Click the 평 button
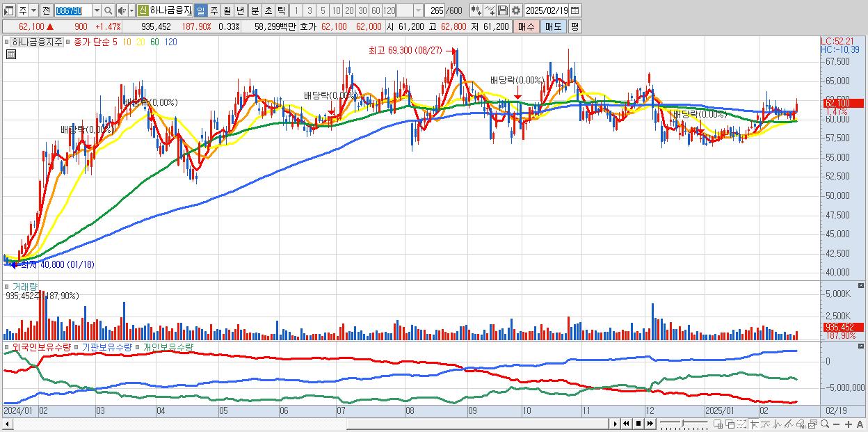This screenshot has height=432, width=868. click(x=574, y=26)
